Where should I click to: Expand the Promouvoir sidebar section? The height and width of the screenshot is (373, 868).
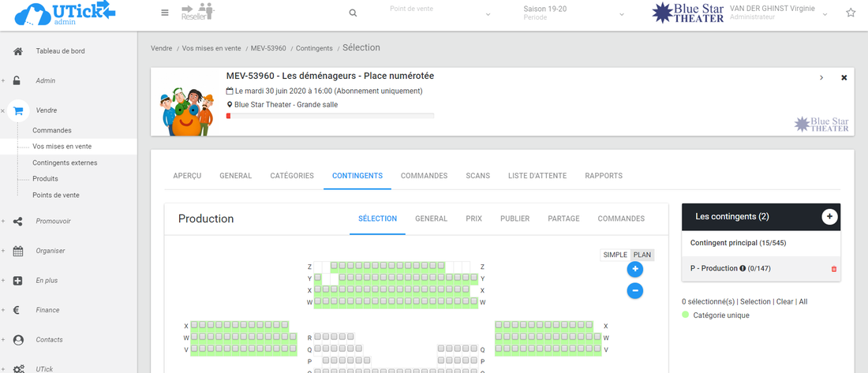53,222
